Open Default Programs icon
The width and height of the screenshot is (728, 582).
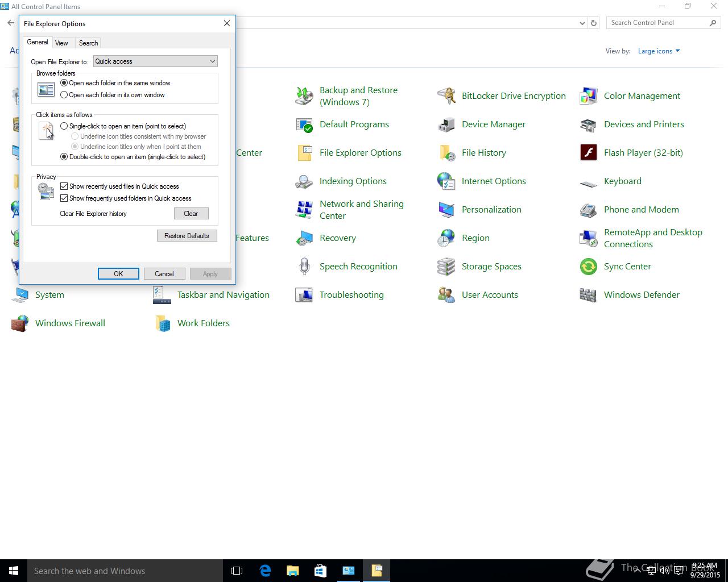[x=304, y=124]
